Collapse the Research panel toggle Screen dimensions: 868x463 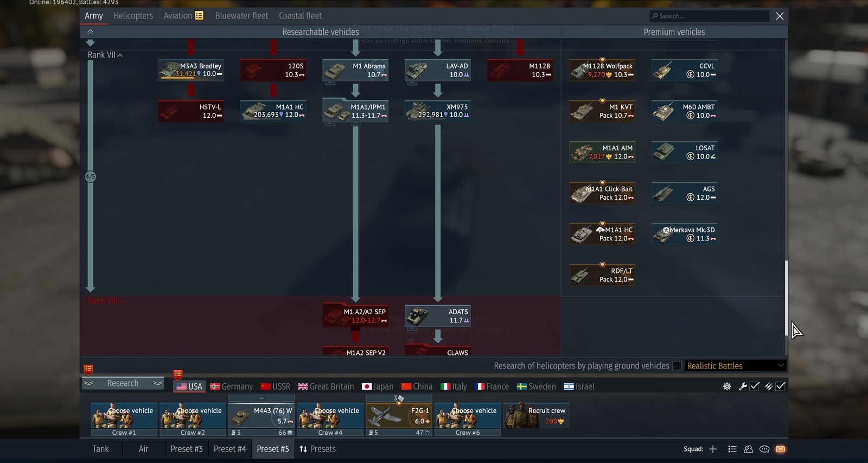123,383
